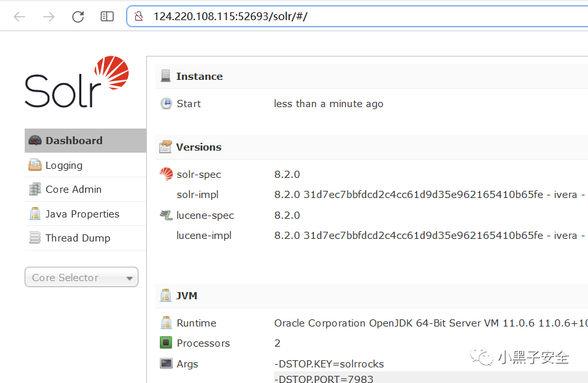
Task: Select the Oracle Corporation OpenJDK runtime text
Action: tap(431, 323)
